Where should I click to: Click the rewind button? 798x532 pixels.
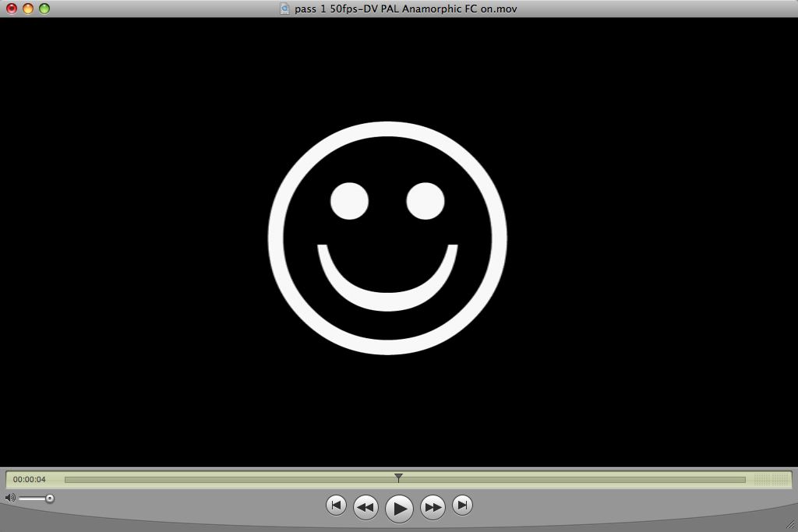[365, 507]
